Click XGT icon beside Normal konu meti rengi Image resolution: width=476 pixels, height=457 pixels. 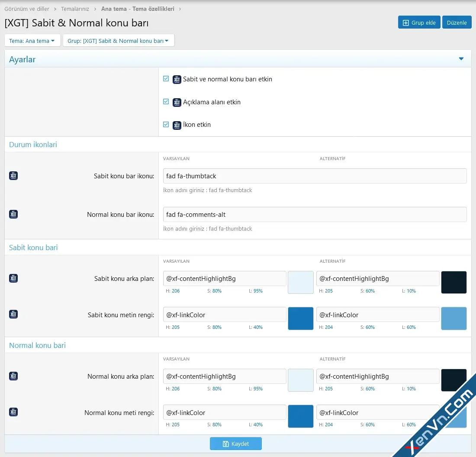click(13, 412)
